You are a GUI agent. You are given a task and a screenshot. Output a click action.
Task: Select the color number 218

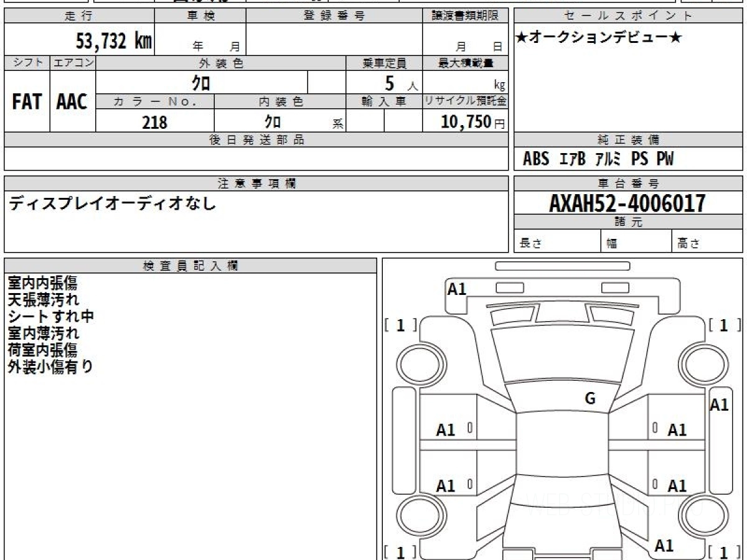pos(155,122)
